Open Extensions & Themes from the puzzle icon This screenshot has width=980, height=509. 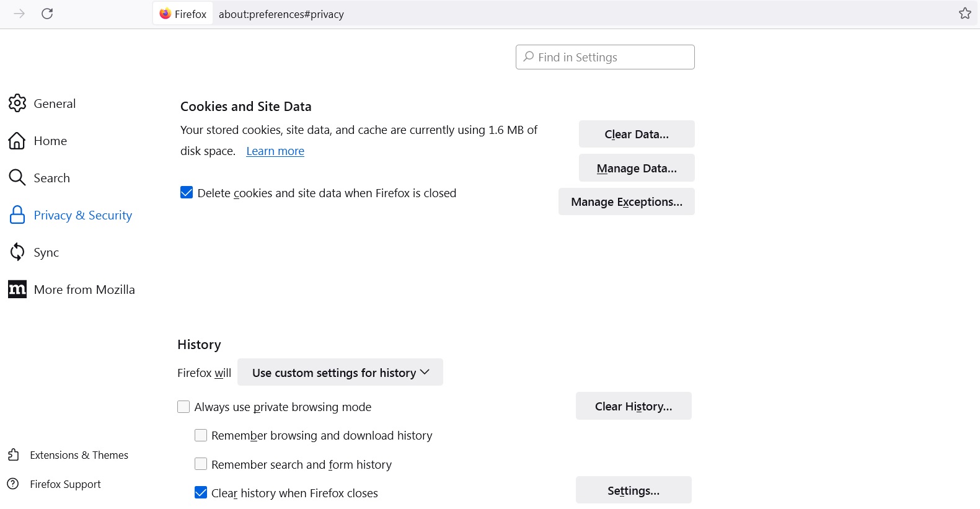pyautogui.click(x=14, y=455)
